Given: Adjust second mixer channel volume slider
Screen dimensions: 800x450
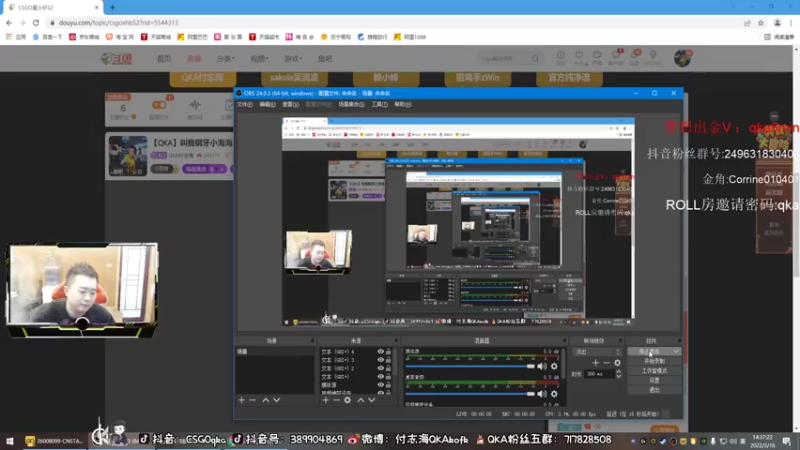Looking at the screenshot, I should coord(469,394).
